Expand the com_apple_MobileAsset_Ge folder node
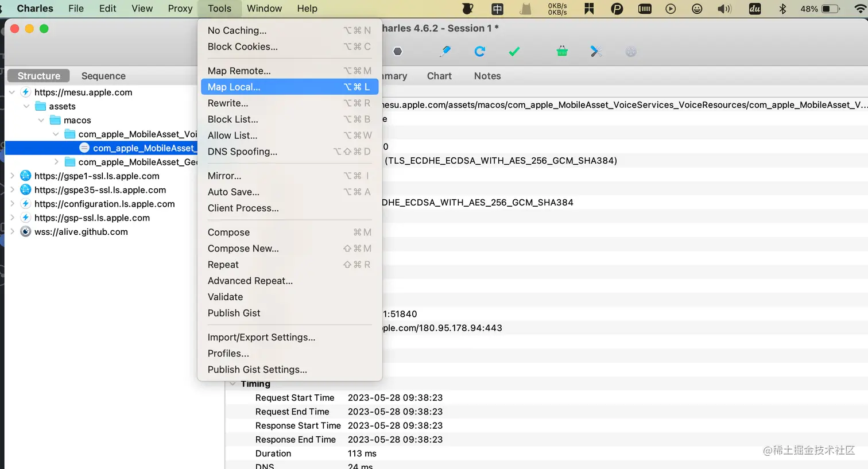This screenshot has height=469, width=868. click(56, 162)
